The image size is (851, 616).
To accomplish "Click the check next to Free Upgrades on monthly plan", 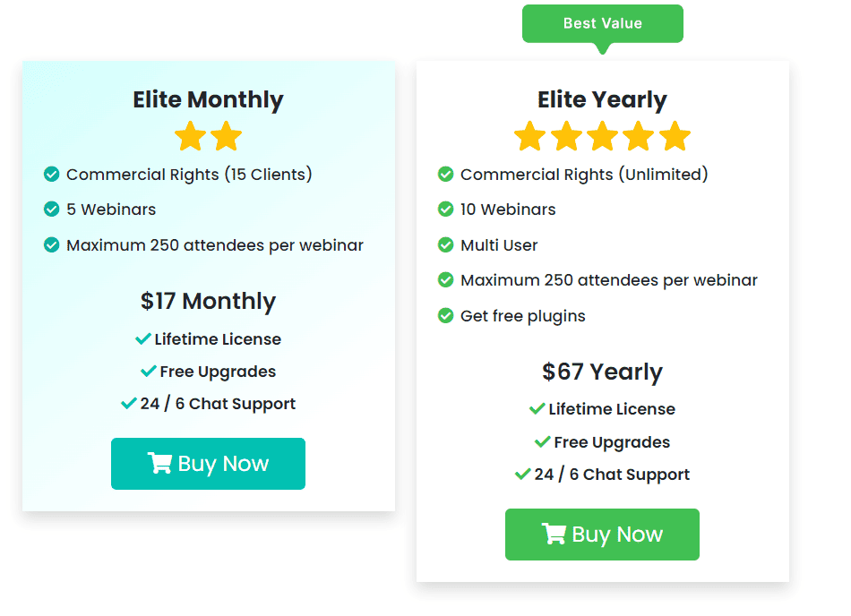I will 150,371.
